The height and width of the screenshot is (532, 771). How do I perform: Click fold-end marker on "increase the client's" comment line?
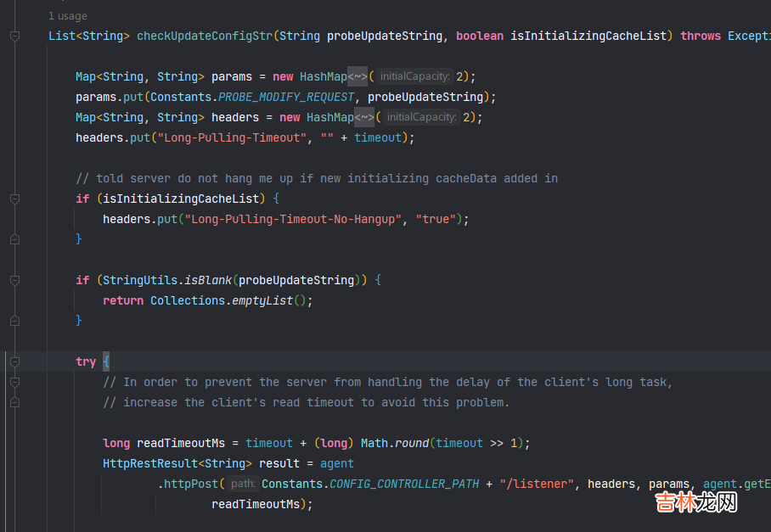coord(14,402)
